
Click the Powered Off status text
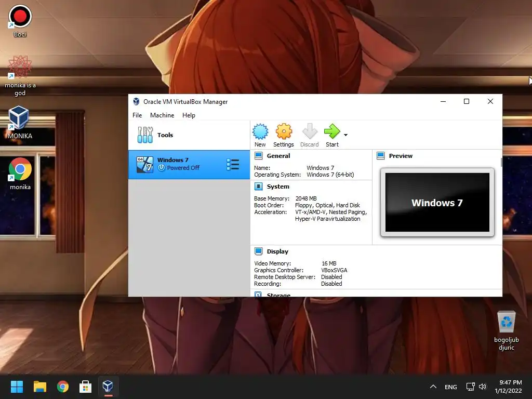(x=183, y=168)
